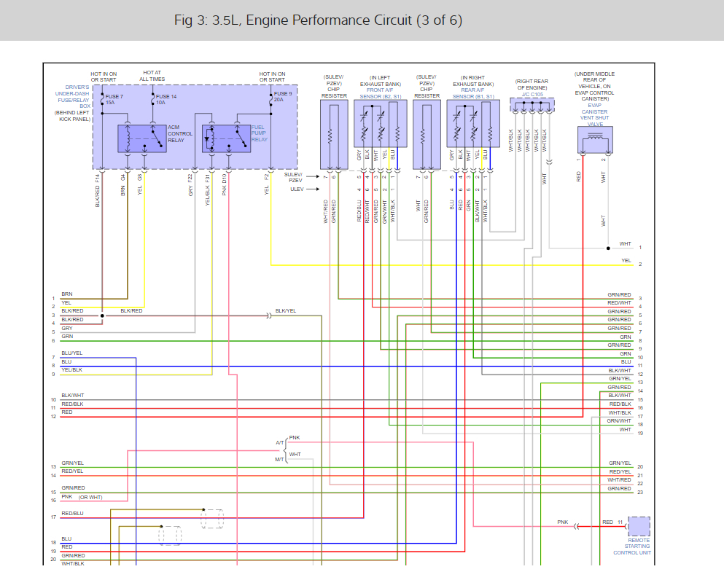Select the Remote Starting Control Unit box
The image size is (724, 588).
coord(639,526)
